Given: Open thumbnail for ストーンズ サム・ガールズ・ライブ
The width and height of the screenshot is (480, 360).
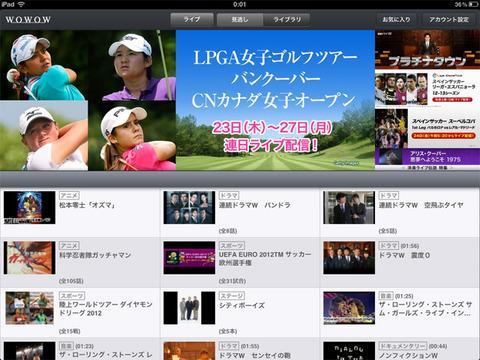Looking at the screenshot, I should click(x=349, y=308).
